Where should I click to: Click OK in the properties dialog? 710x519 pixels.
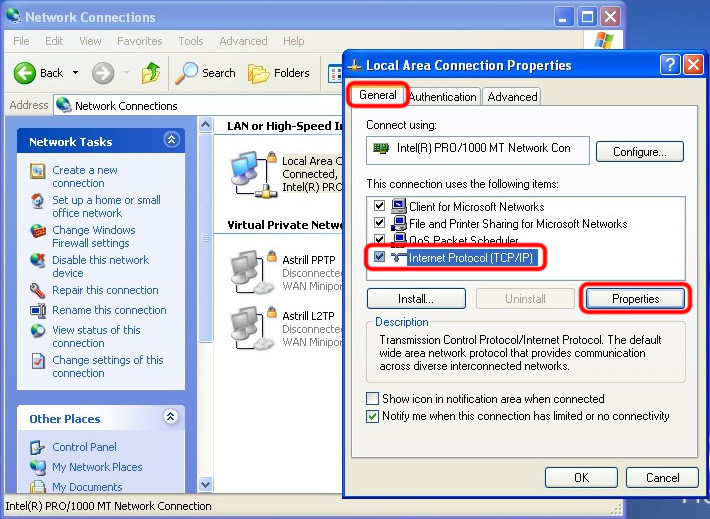tap(581, 478)
